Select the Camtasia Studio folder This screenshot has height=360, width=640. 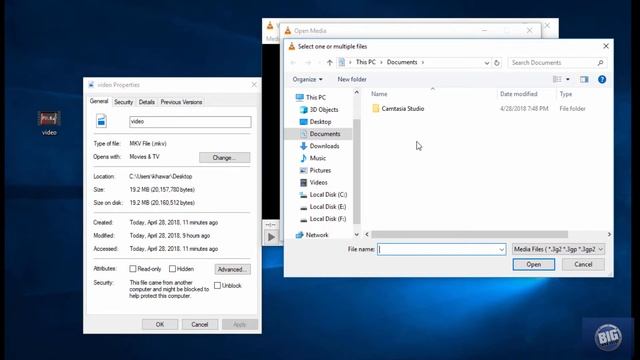point(398,109)
